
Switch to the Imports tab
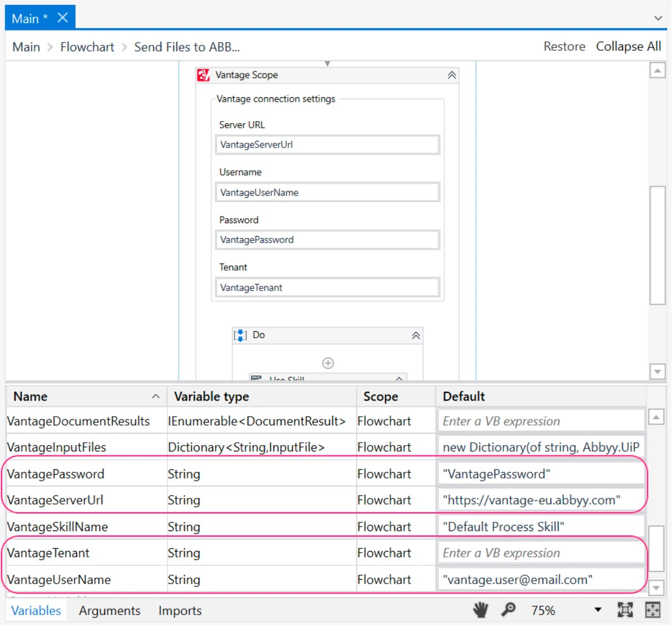click(180, 610)
